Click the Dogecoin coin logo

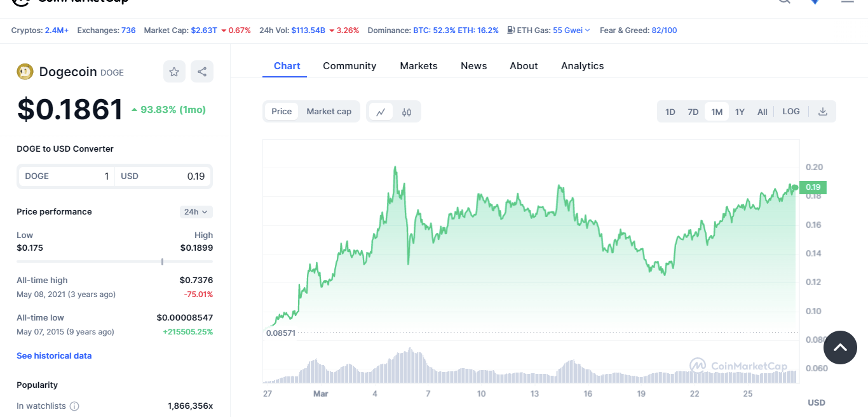tap(25, 72)
